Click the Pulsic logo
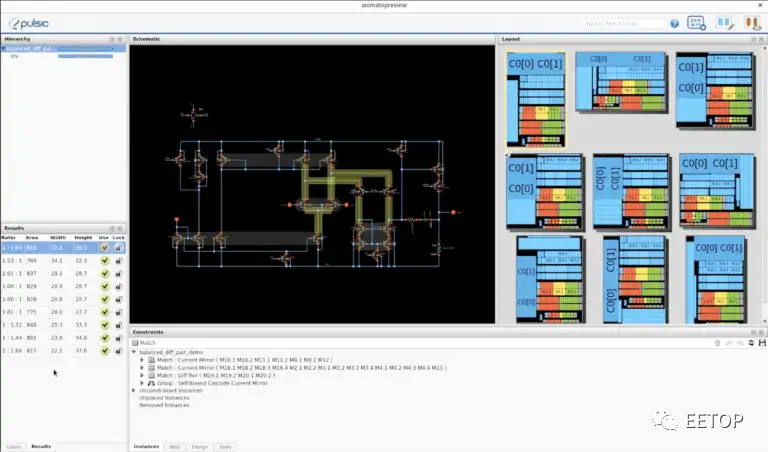The height and width of the screenshot is (452, 768). point(29,24)
